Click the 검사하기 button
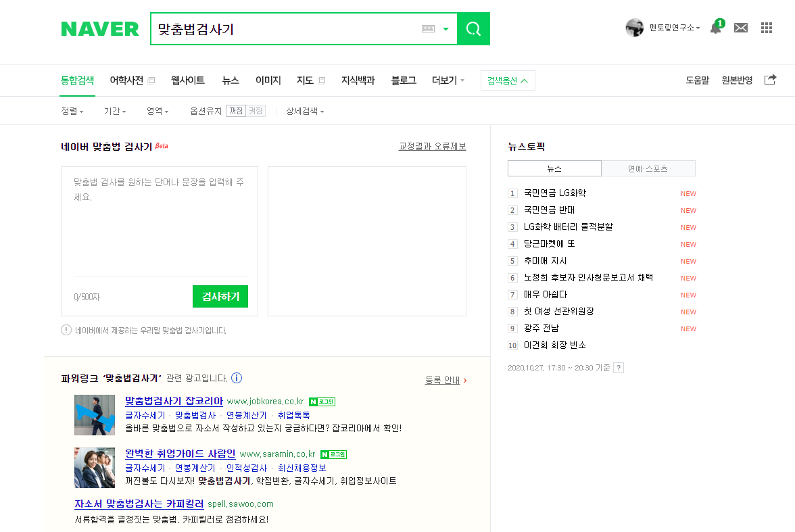795x532 pixels. coord(220,296)
